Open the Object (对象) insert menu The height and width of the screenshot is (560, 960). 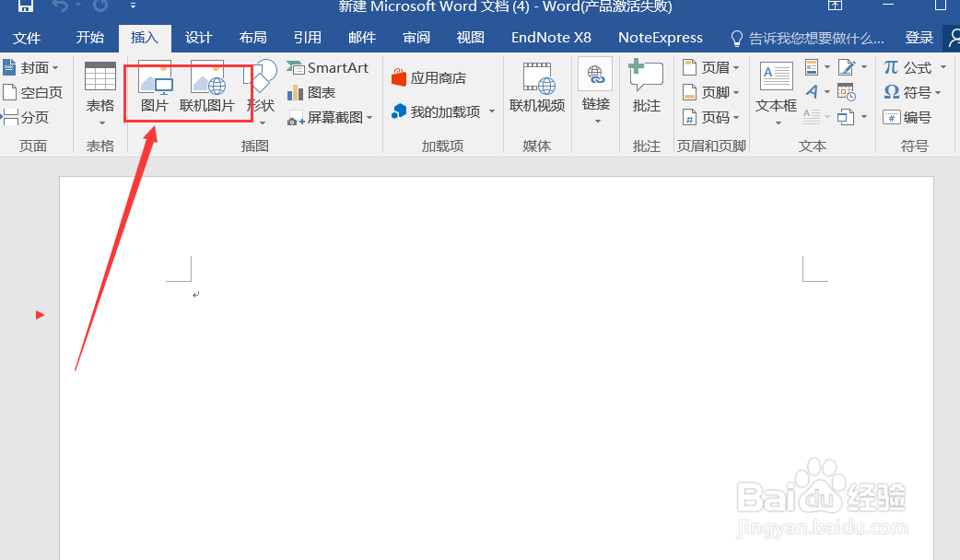852,116
